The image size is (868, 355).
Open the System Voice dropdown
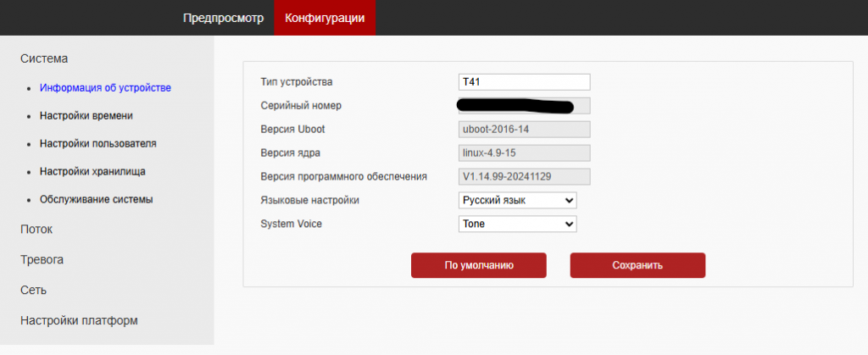click(518, 224)
